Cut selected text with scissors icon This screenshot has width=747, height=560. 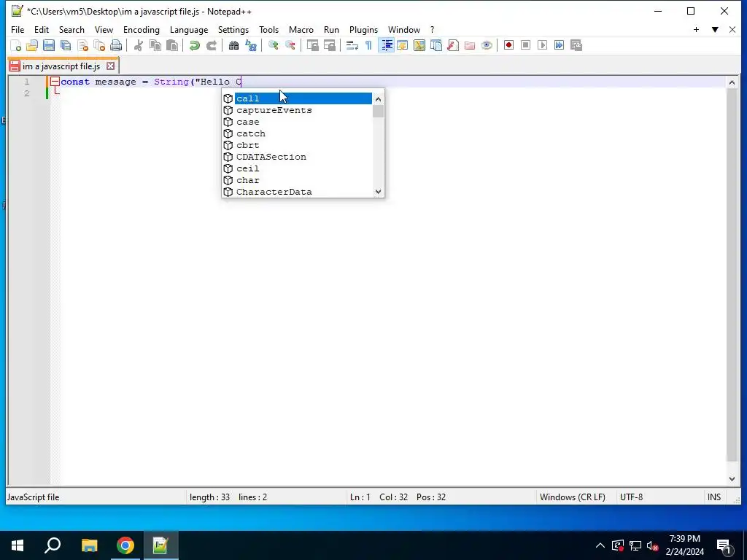(139, 45)
